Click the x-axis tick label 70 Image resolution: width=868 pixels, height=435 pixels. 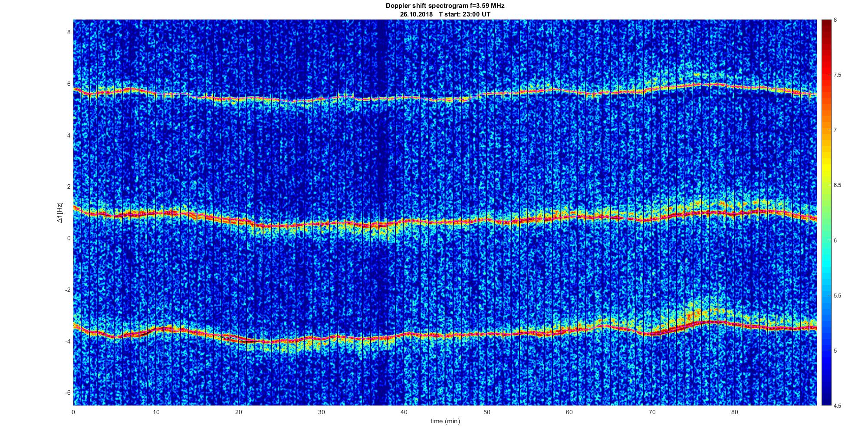[x=652, y=412]
